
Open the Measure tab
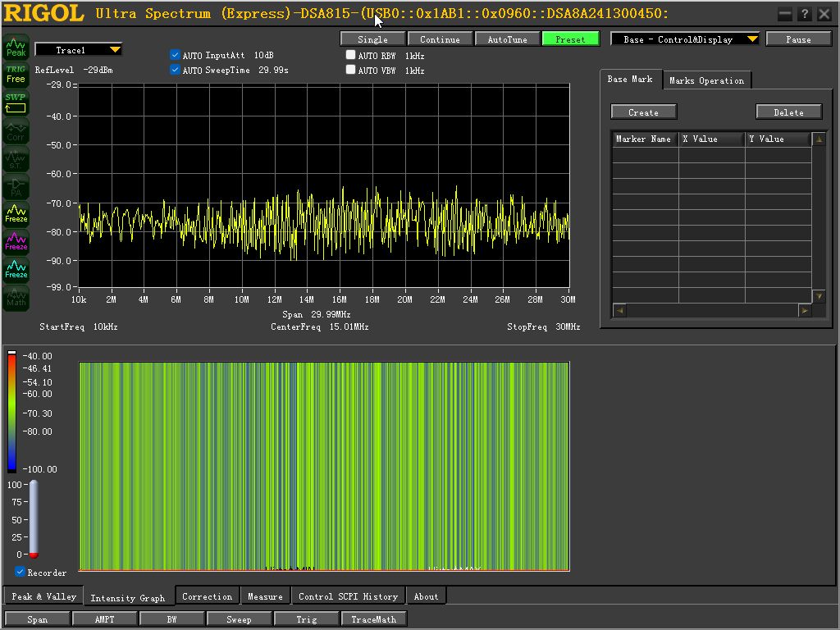(265, 596)
